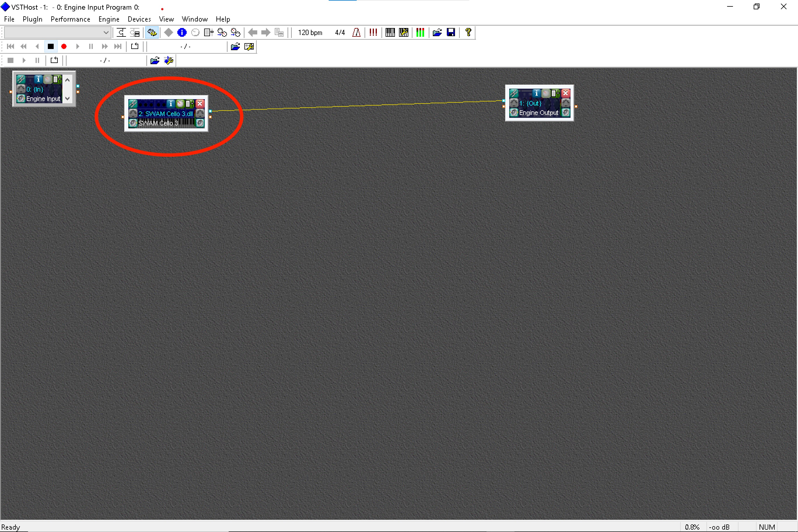Click the blue info icon in main toolbar
Image resolution: width=798 pixels, height=532 pixels.
tap(182, 33)
